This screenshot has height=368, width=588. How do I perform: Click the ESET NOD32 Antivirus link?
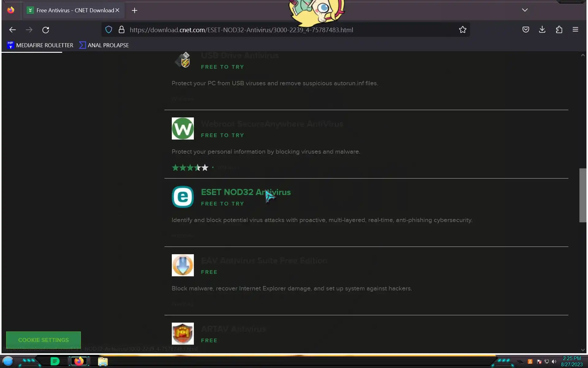246,192
